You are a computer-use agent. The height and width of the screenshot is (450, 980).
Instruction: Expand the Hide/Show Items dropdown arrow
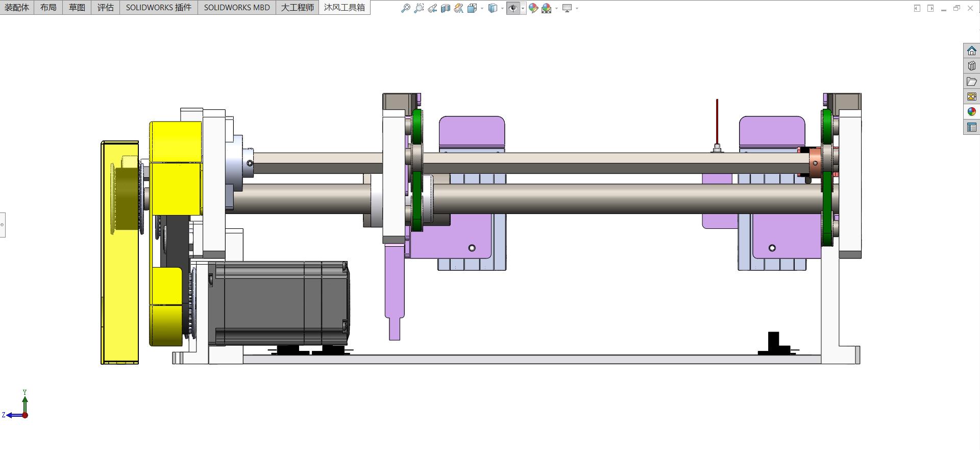(523, 8)
